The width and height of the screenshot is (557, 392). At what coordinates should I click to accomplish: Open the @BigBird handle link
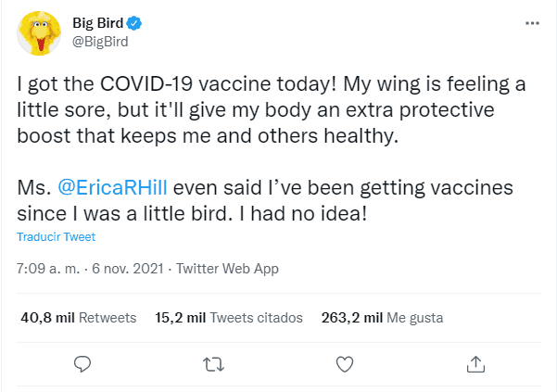click(x=99, y=42)
